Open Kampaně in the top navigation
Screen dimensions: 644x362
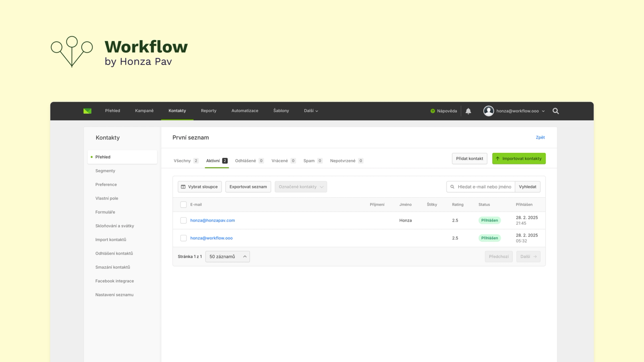click(x=144, y=111)
